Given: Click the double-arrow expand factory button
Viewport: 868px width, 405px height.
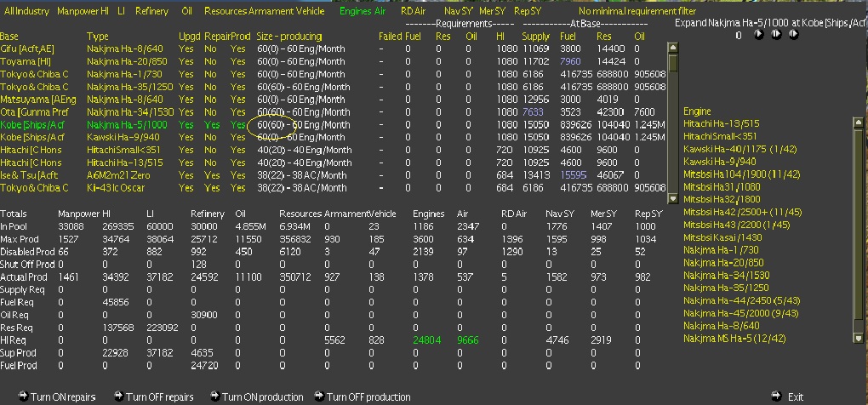Looking at the screenshot, I should (x=776, y=34).
